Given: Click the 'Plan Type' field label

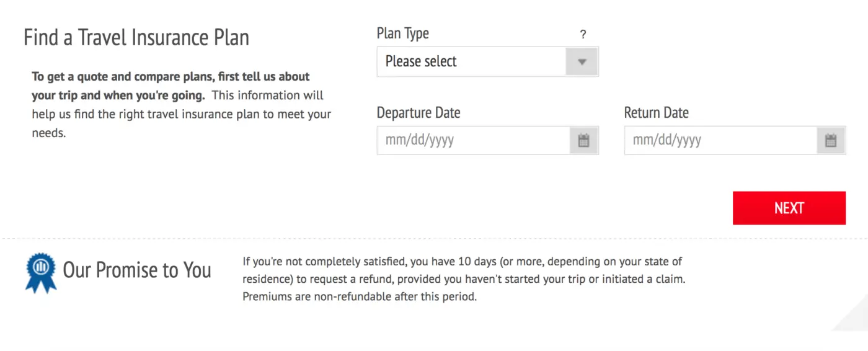Looking at the screenshot, I should click(x=403, y=33).
